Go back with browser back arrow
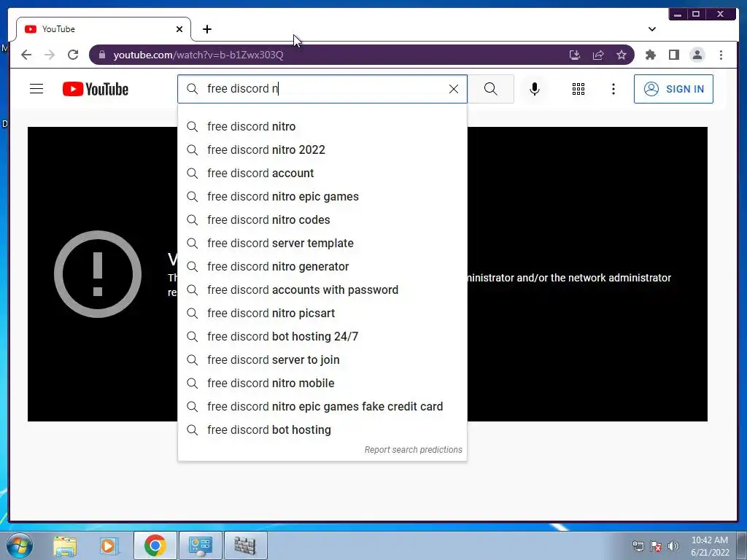This screenshot has height=560, width=747. click(x=26, y=55)
